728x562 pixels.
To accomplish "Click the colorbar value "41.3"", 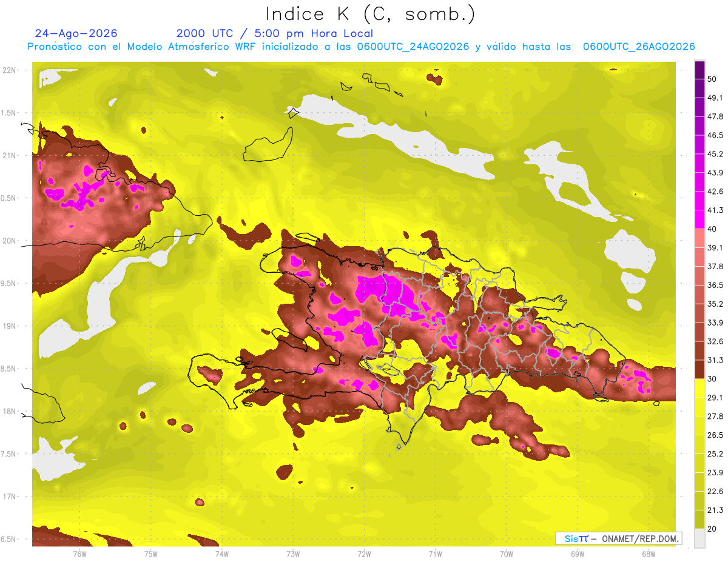I will click(715, 210).
